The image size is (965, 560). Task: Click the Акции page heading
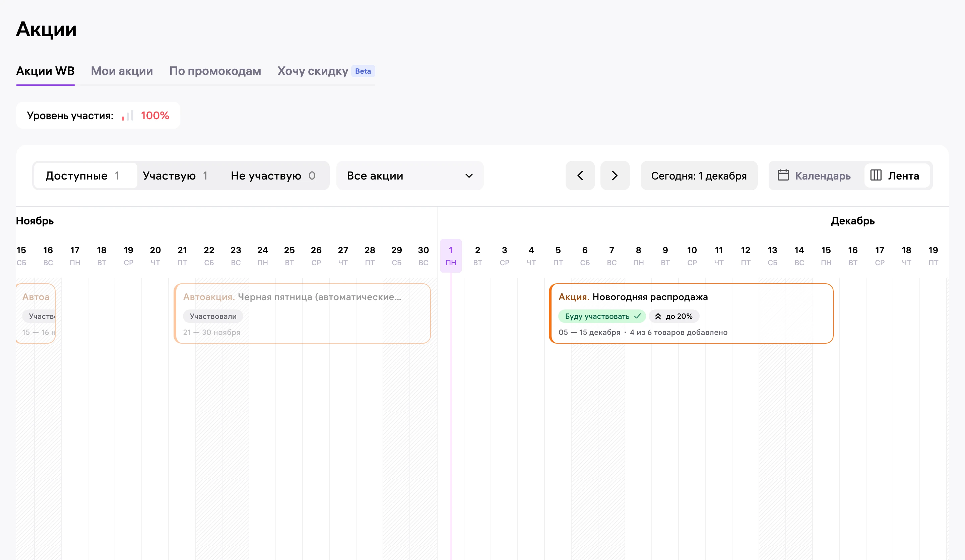pos(46,29)
